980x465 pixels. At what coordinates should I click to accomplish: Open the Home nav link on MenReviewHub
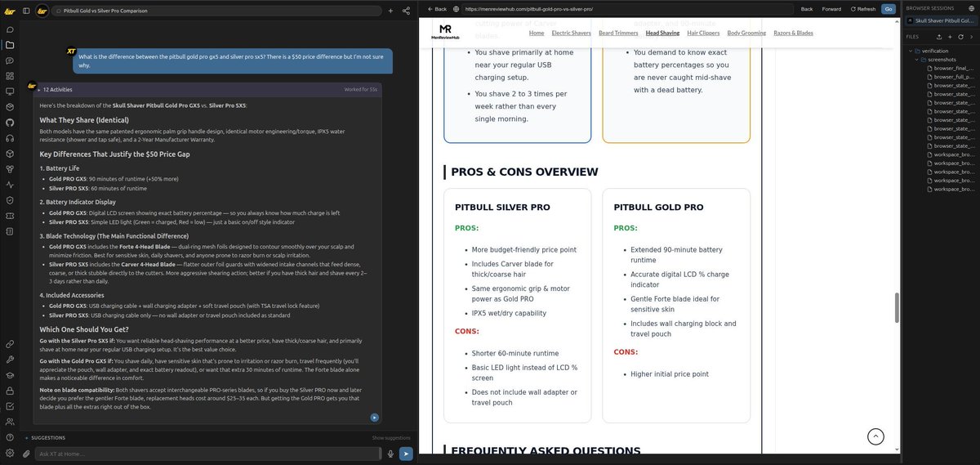[537, 33]
